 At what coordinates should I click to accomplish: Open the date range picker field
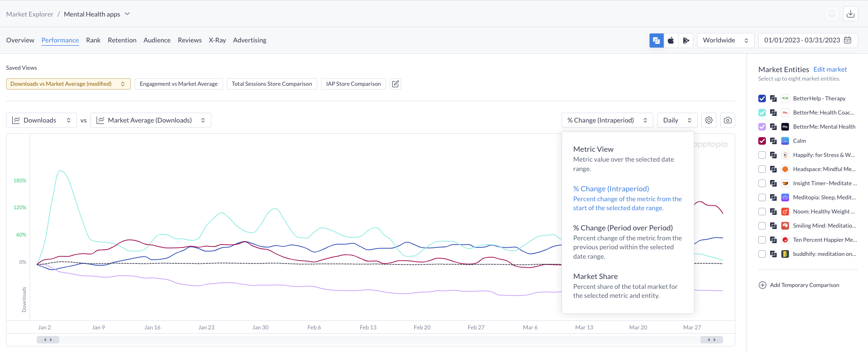807,41
